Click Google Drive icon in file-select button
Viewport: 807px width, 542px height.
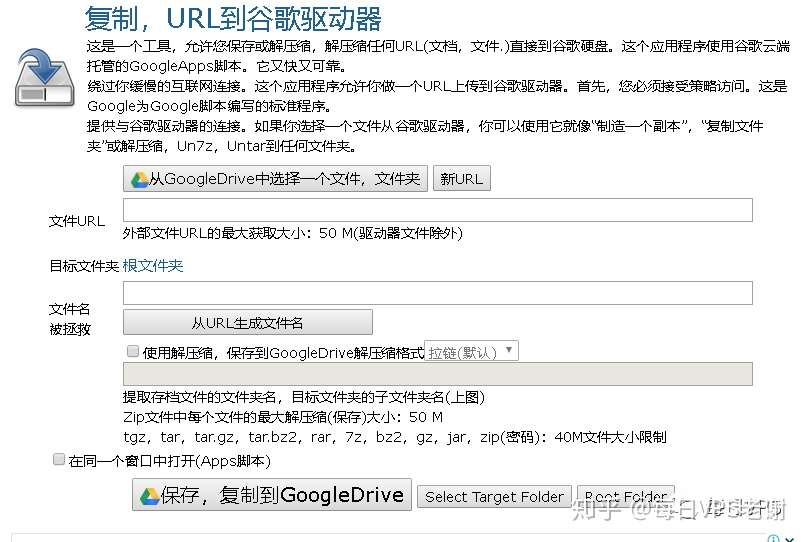tap(139, 180)
